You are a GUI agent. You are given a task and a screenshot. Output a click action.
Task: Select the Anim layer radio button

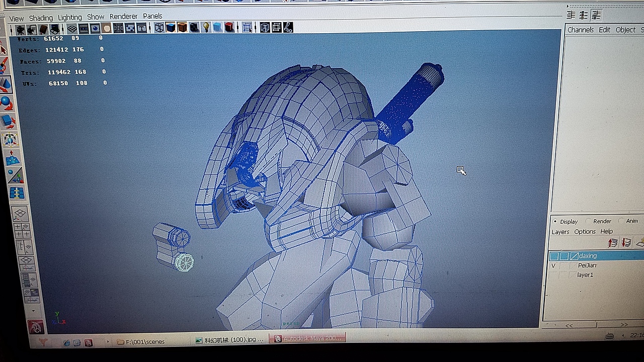click(x=621, y=221)
